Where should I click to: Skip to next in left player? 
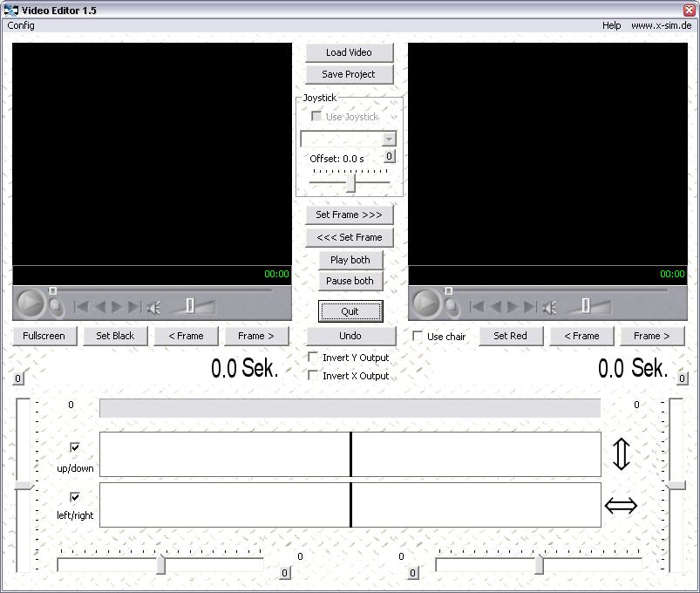(134, 307)
